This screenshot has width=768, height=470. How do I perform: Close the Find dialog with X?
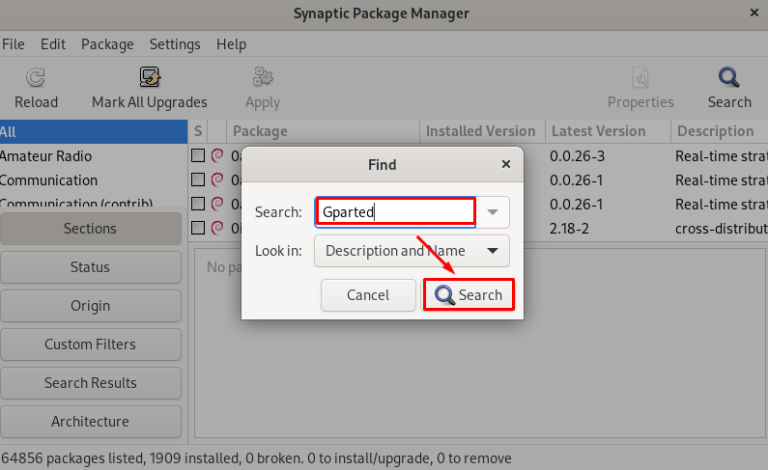coord(506,164)
